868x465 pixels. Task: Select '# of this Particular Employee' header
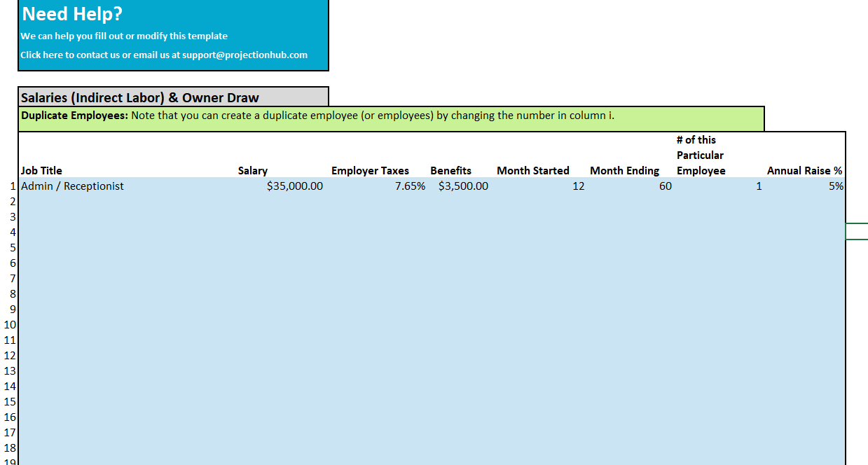(x=701, y=155)
